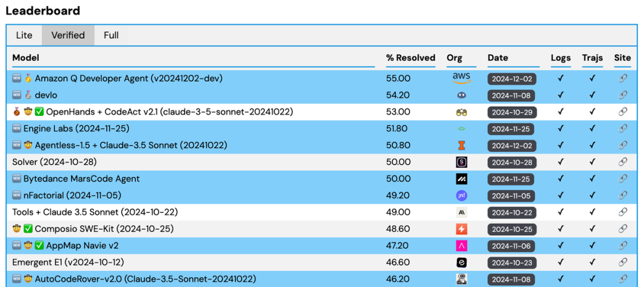
Task: Click date badge 2024-10-23 for Emergent E1
Action: tap(512, 263)
